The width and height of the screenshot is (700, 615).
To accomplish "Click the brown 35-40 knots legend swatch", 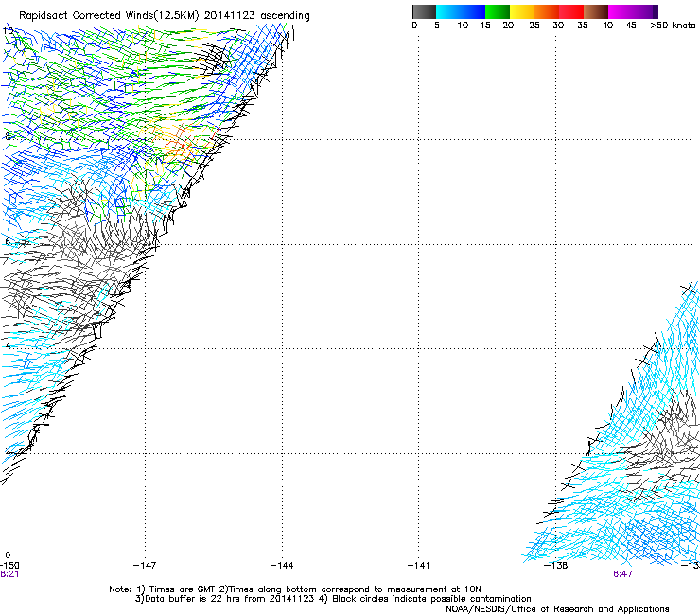I will point(596,11).
